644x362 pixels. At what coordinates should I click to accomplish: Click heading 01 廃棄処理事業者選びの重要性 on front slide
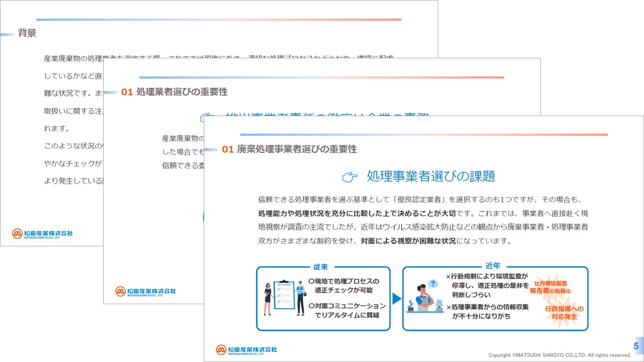coord(289,149)
